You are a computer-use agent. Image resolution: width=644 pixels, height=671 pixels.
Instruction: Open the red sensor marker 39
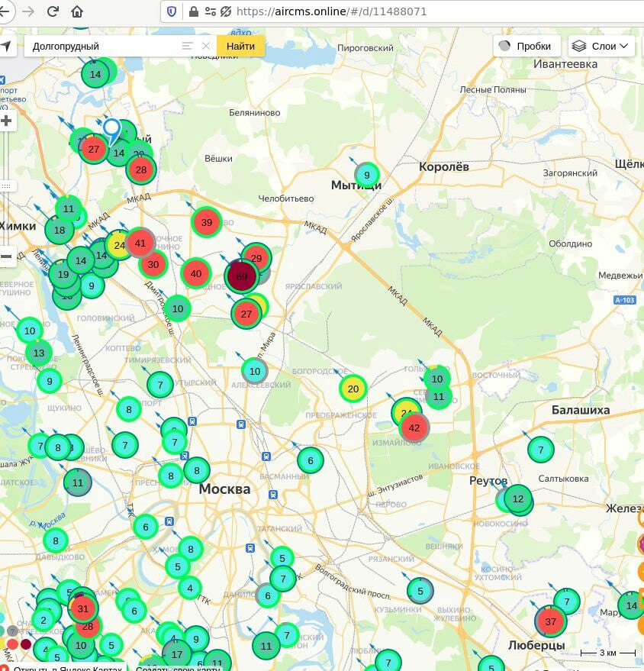[207, 223]
